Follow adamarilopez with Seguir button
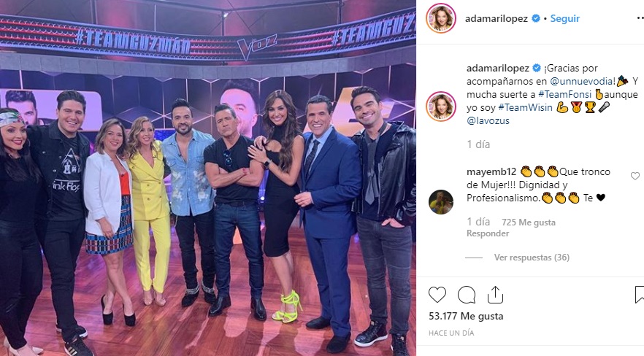Viewport: 644px width, 356px height. (x=564, y=18)
